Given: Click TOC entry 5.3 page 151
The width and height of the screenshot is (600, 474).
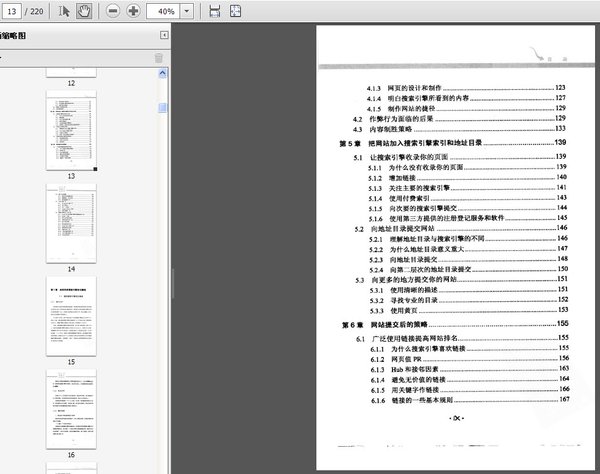Looking at the screenshot, I should pyautogui.click(x=461, y=280).
